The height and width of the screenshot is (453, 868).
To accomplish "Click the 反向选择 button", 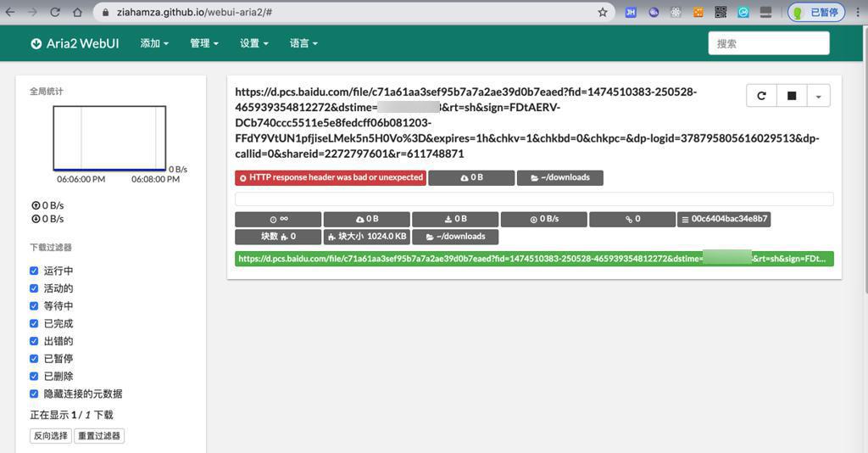I will tap(51, 436).
